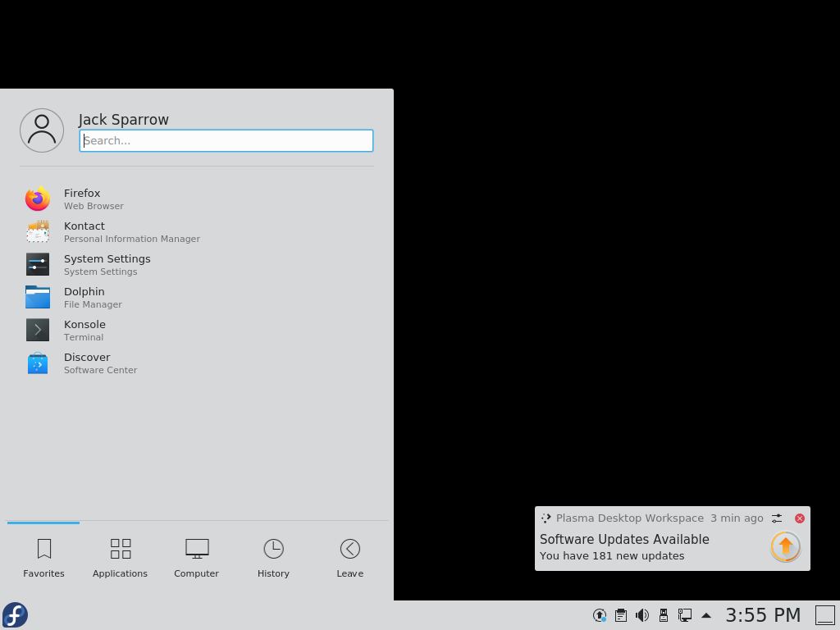The height and width of the screenshot is (630, 840).
Task: Click the "File Manager" subtitle text
Action: [93, 304]
